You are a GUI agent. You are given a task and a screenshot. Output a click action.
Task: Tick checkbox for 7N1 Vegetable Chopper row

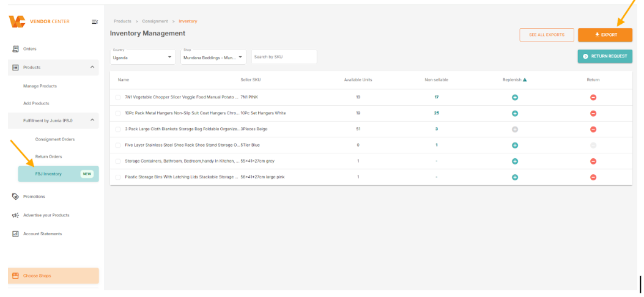point(118,97)
